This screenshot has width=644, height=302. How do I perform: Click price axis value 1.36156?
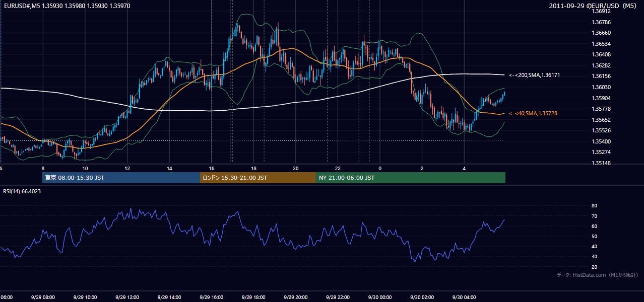(601, 76)
